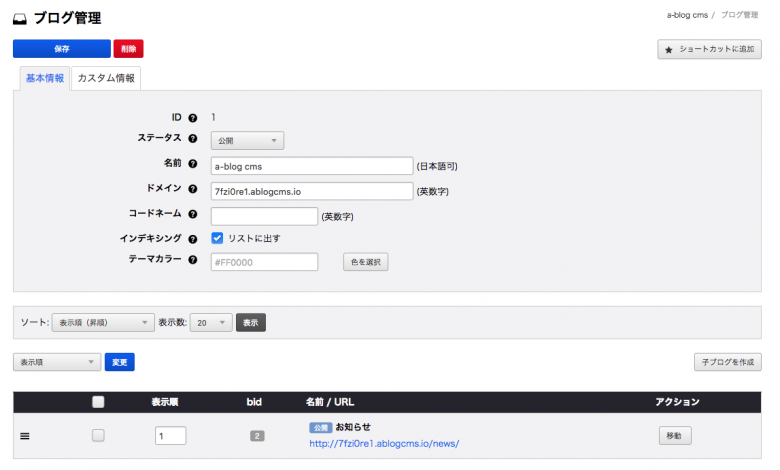Click the コードネーム text input field
Image resolution: width=780 pixels, height=470 pixels.
264,216
